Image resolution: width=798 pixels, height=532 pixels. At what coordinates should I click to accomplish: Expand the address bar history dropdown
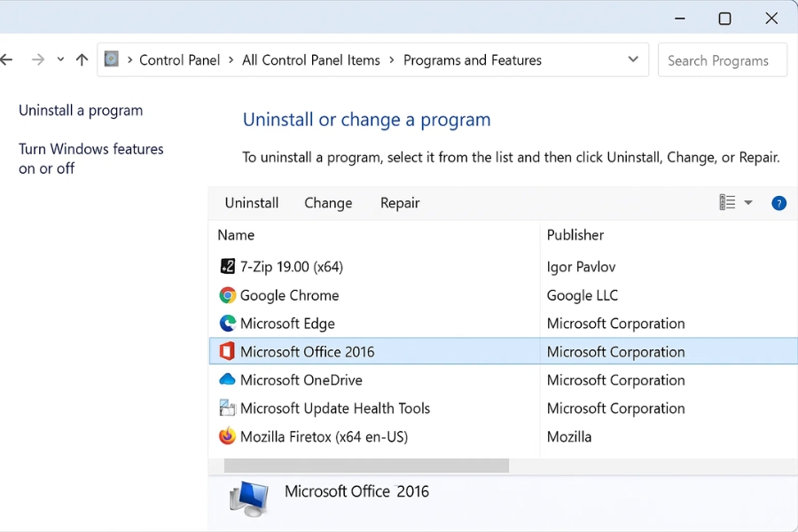coord(633,59)
